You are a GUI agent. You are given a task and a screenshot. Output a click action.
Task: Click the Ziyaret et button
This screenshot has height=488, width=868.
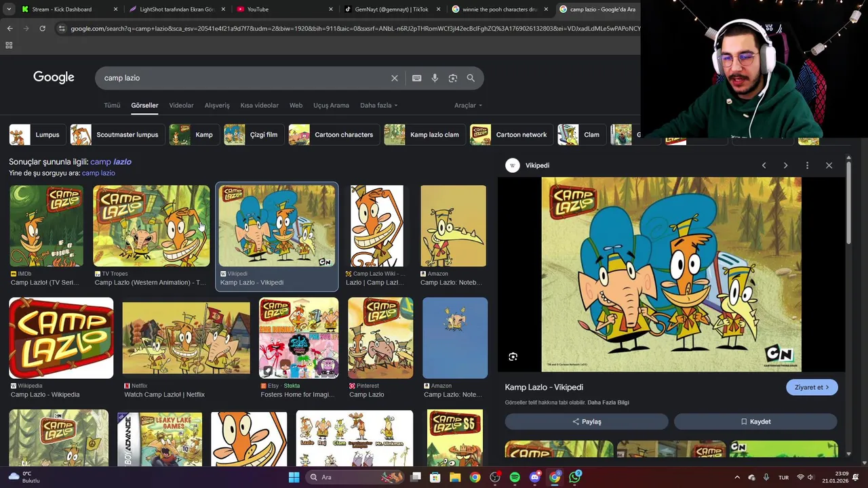(812, 387)
